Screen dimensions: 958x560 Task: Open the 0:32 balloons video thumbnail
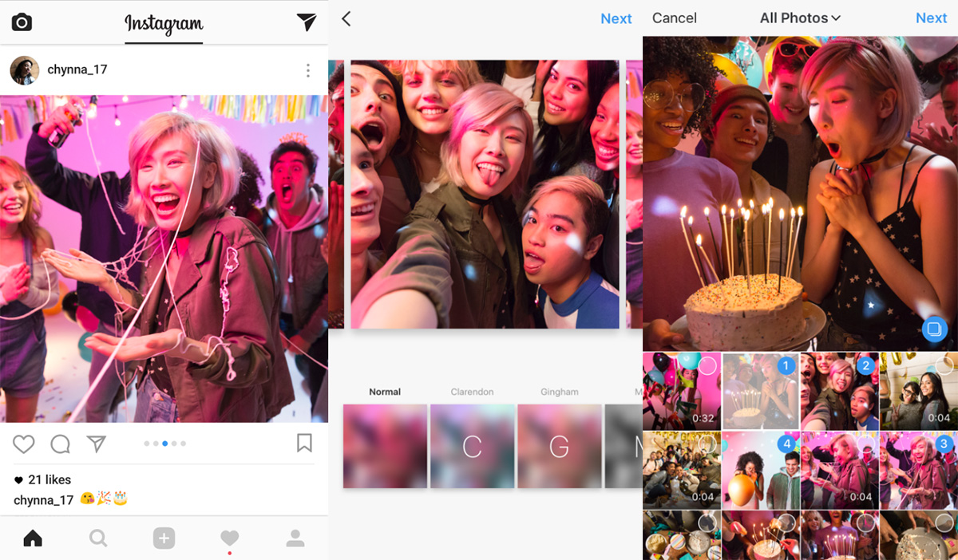[682, 391]
